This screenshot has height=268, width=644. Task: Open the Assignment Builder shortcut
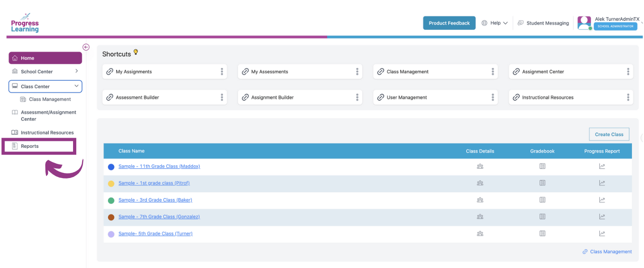pyautogui.click(x=300, y=97)
